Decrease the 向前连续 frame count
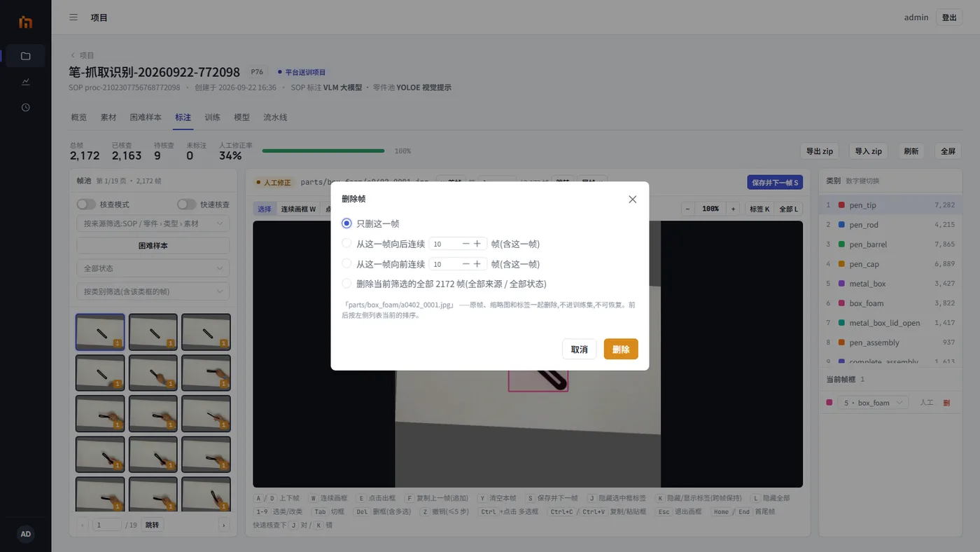Viewport: 980px width, 552px height. pyautogui.click(x=466, y=264)
